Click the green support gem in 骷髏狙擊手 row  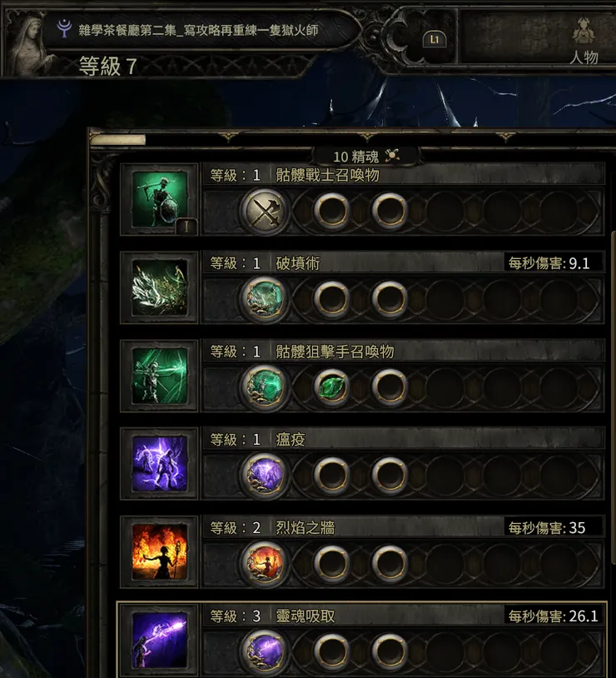331,387
